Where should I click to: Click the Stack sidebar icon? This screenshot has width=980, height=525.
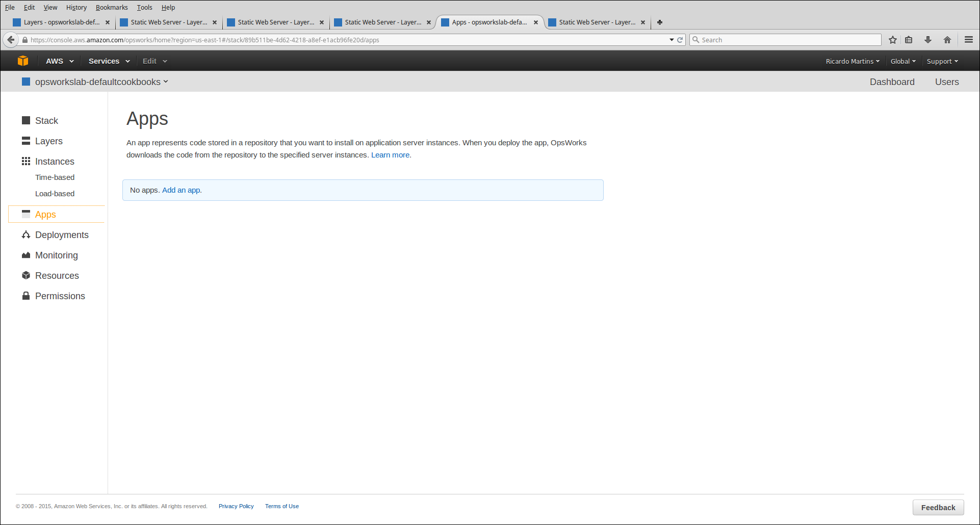coord(26,120)
